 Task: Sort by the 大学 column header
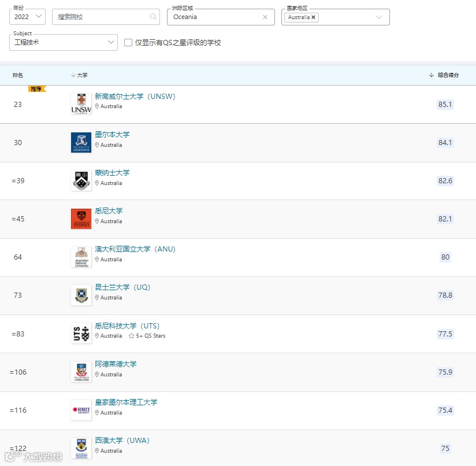pyautogui.click(x=79, y=75)
